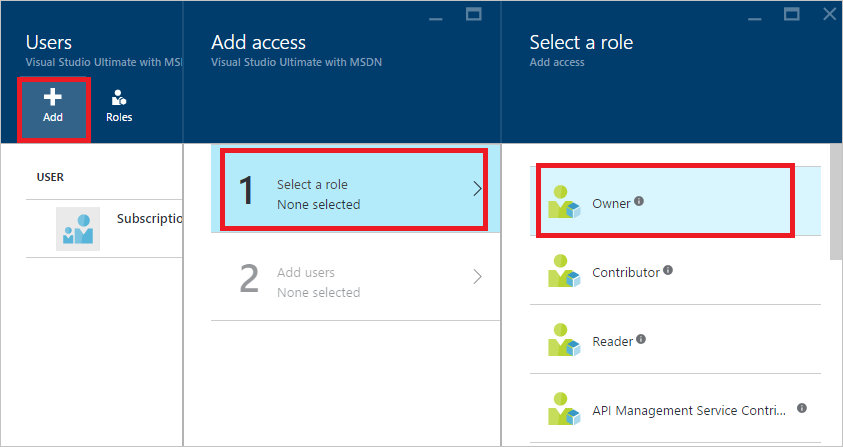Image resolution: width=843 pixels, height=447 pixels.
Task: Click the Add user plus icon
Action: [53, 97]
